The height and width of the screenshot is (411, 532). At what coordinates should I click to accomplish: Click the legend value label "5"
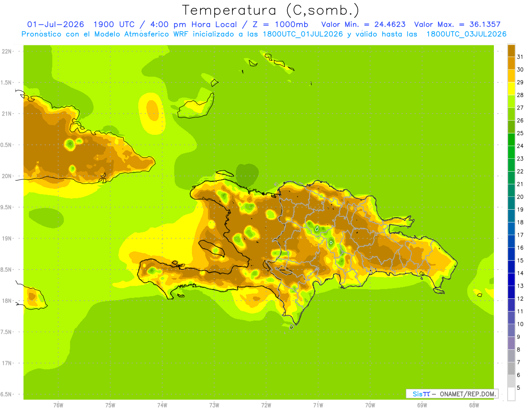click(x=519, y=388)
